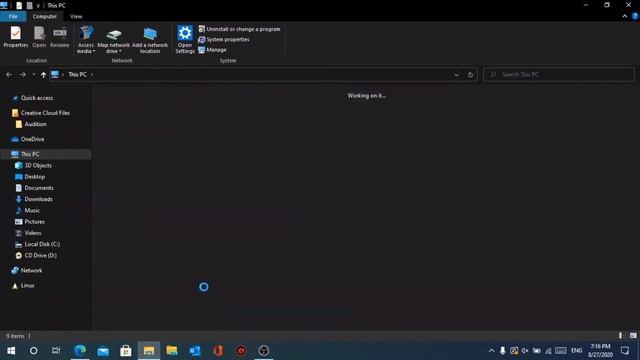Switch to the View ribbon tab

point(76,16)
